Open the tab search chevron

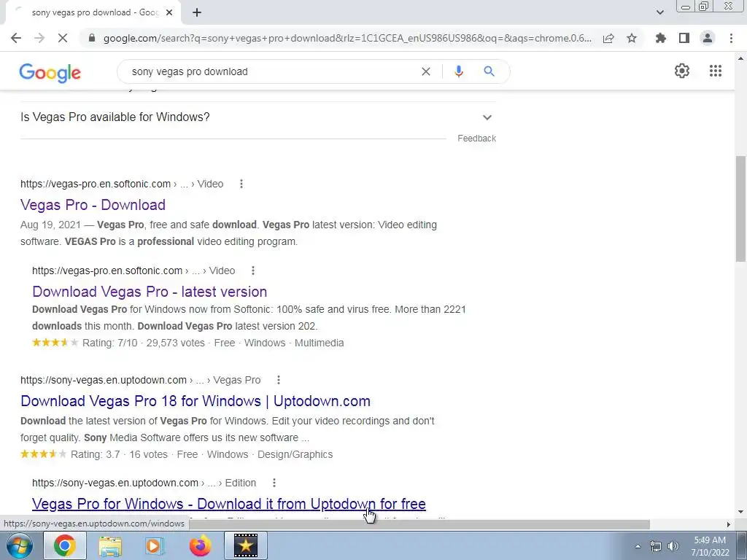point(659,12)
